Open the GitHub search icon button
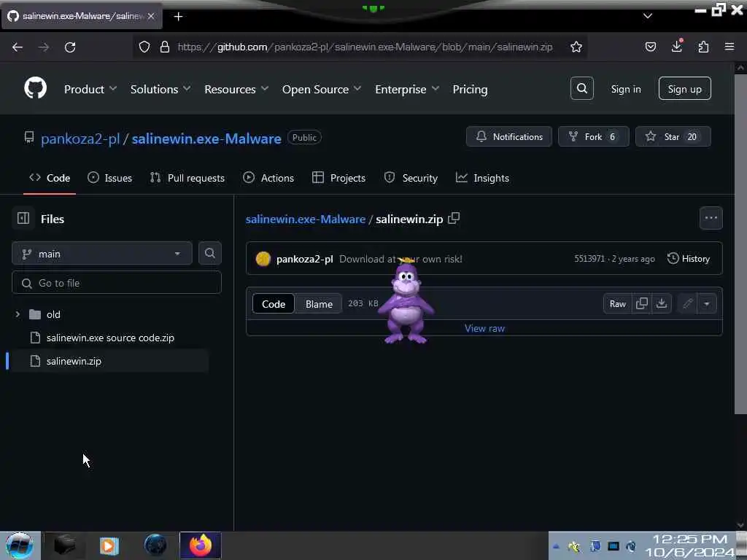Image resolution: width=747 pixels, height=560 pixels. (581, 88)
